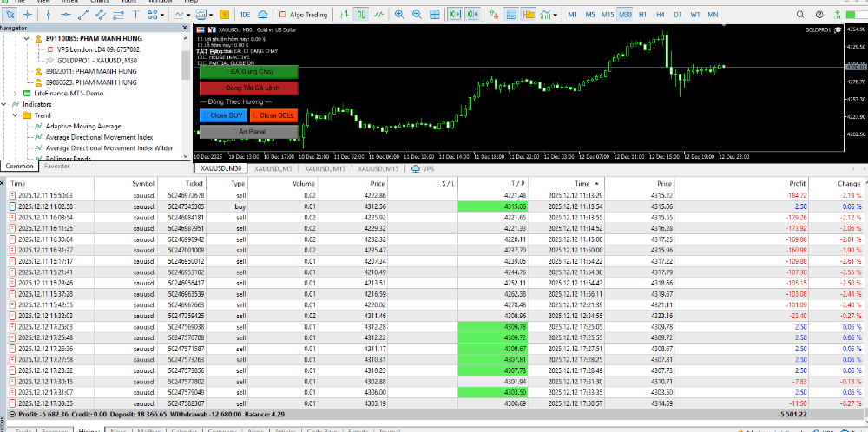Click the blue Close BUY button
The width and height of the screenshot is (868, 432).
click(223, 115)
